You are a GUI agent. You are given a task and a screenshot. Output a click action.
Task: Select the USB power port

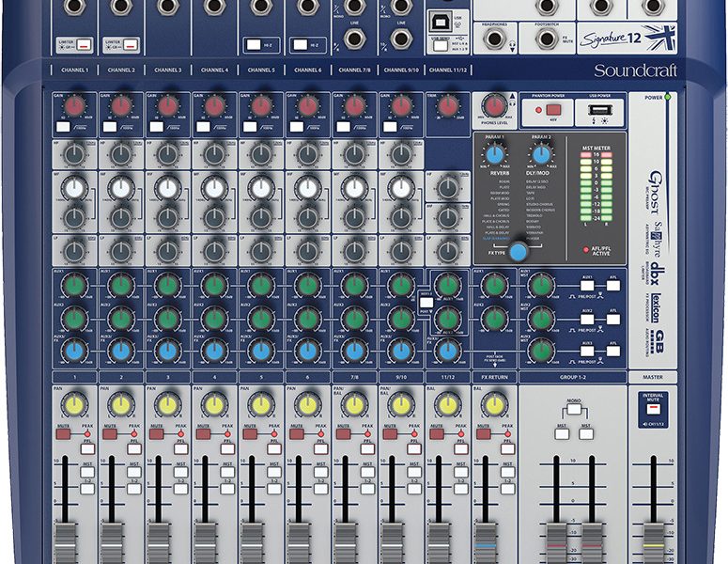[599, 110]
